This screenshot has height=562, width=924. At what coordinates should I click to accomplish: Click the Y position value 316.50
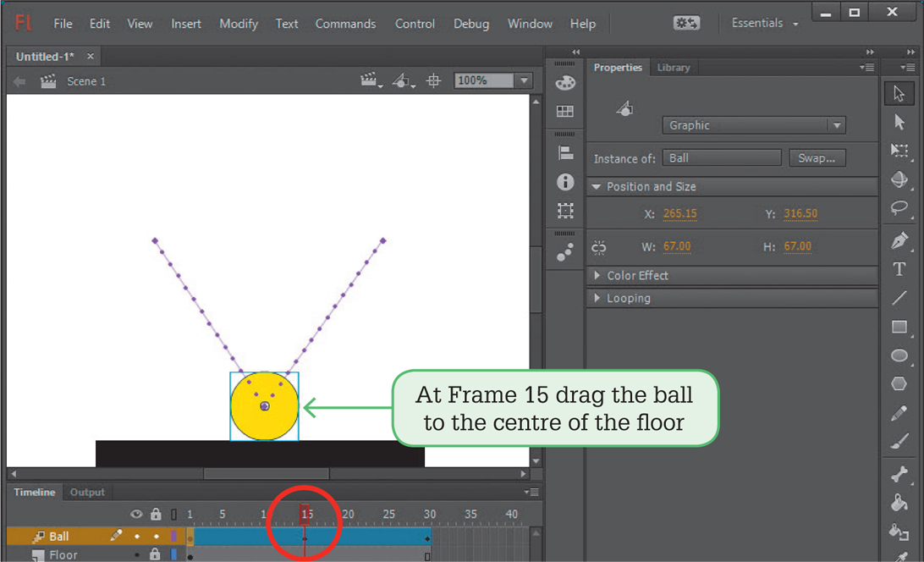tap(800, 213)
